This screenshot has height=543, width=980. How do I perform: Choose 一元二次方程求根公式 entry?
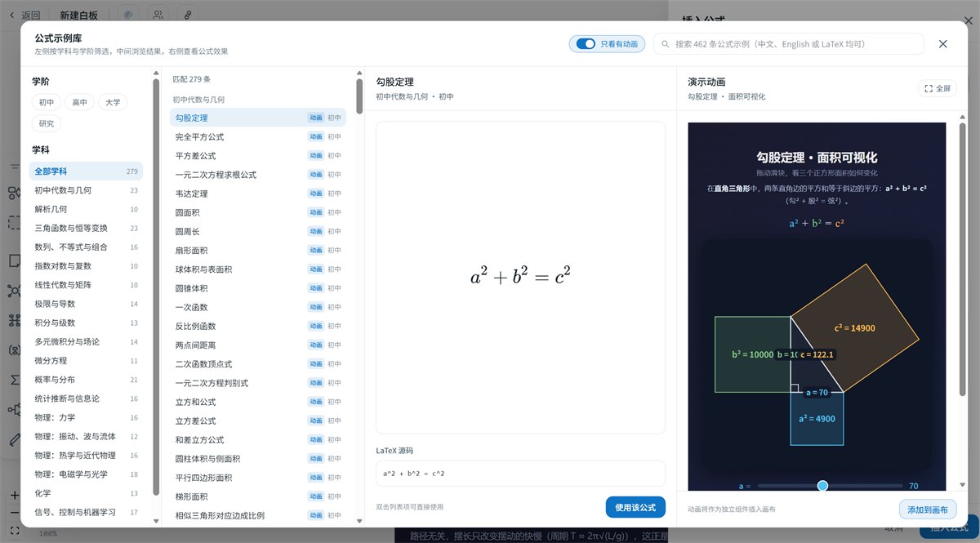258,175
